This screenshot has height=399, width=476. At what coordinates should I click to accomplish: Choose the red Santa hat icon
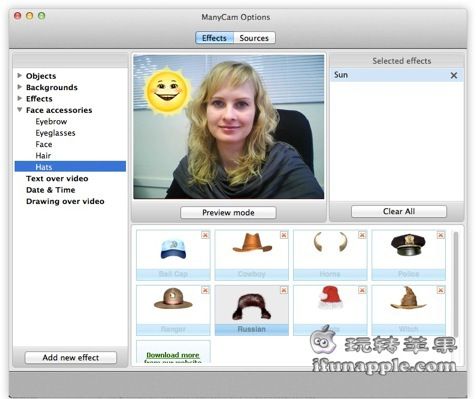pos(330,298)
